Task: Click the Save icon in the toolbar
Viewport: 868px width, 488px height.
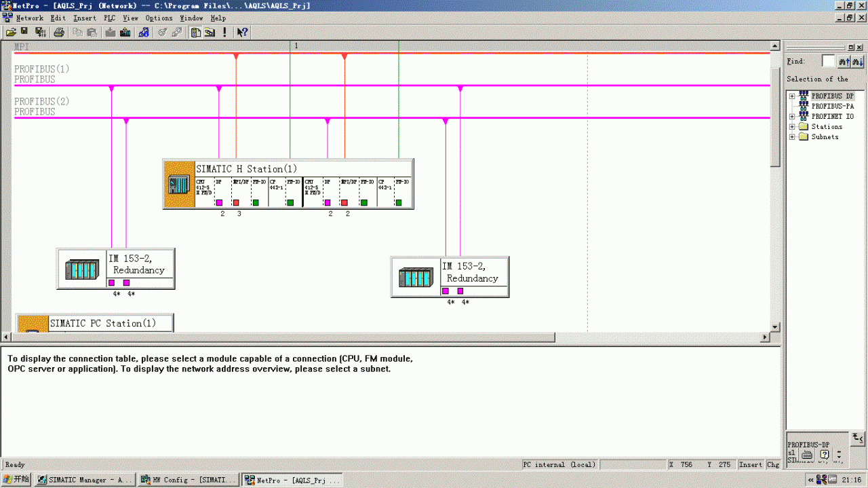Action: pos(24,32)
